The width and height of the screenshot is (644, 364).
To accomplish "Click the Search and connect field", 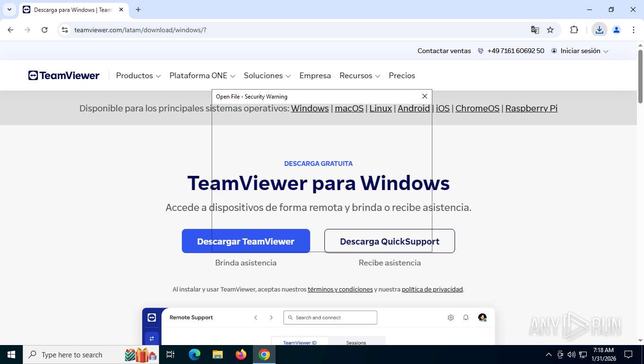I will tap(330, 318).
